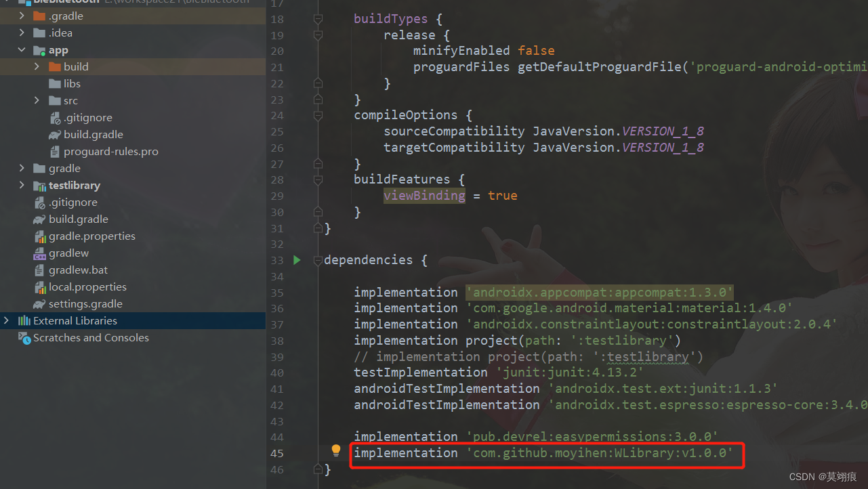Click the gradle.properties file icon
The image size is (868, 489).
pos(39,236)
